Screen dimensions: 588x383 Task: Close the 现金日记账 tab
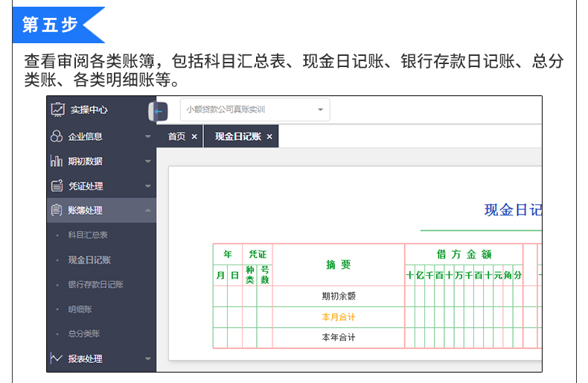coord(269,136)
